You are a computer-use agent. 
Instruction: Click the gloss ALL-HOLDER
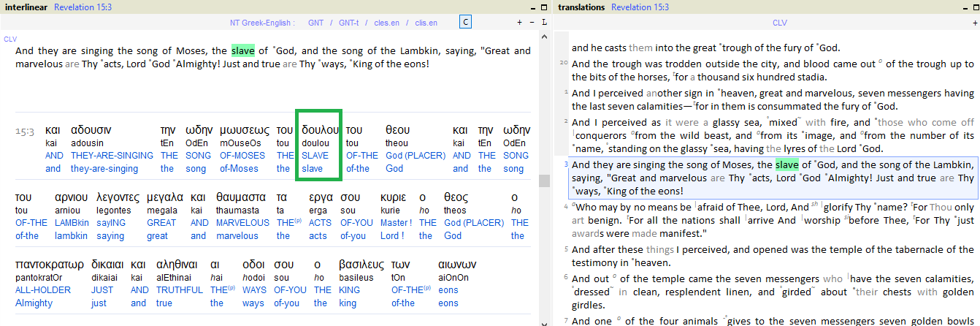[x=43, y=290]
